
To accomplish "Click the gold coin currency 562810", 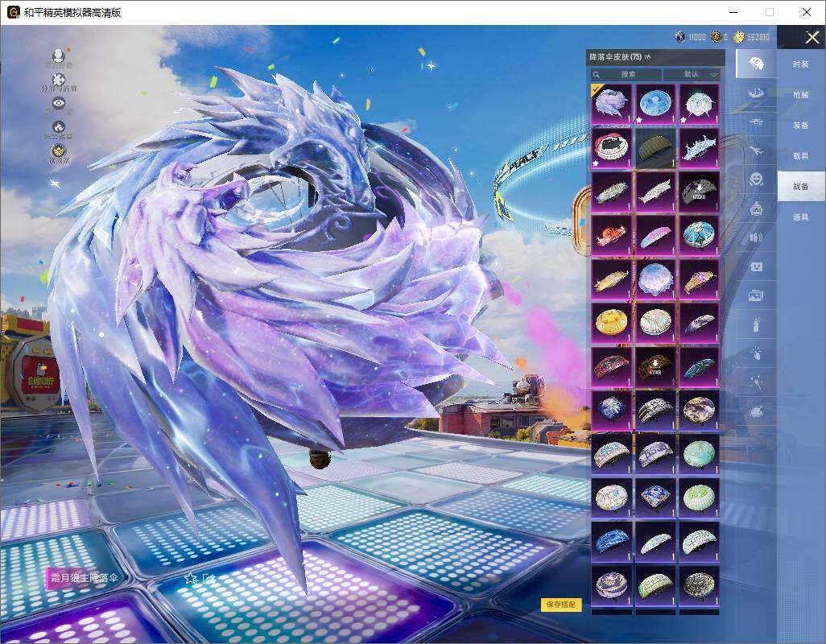I will pos(739,36).
